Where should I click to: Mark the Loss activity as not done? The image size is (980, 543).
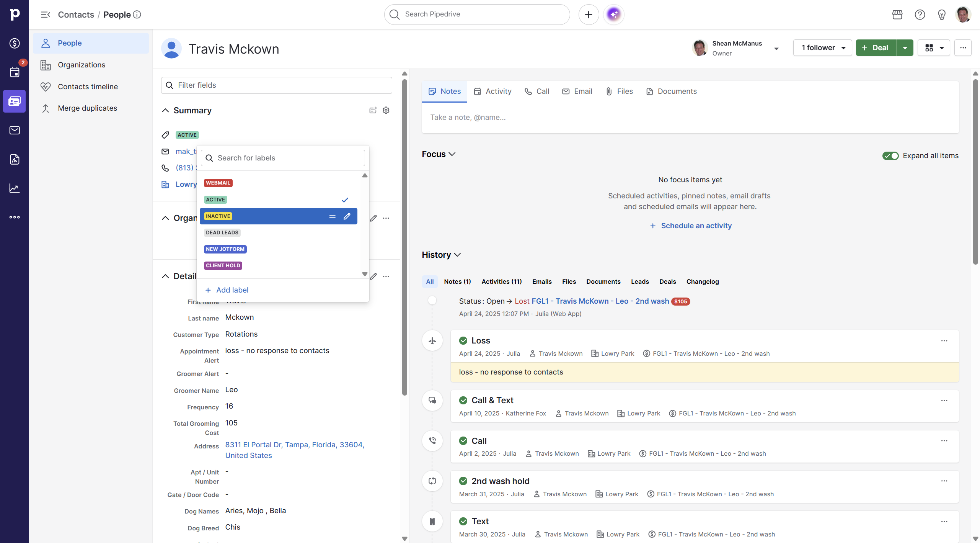[x=463, y=340]
